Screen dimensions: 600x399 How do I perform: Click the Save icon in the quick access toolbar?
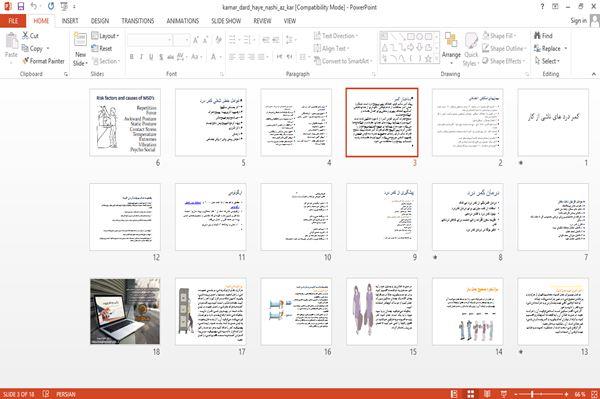tap(21, 6)
